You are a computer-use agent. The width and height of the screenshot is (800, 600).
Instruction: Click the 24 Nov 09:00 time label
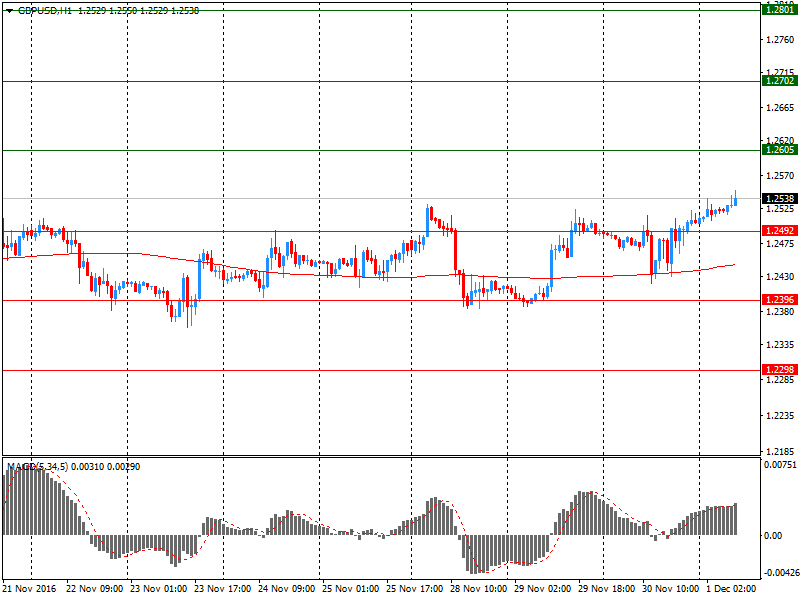coord(286,588)
